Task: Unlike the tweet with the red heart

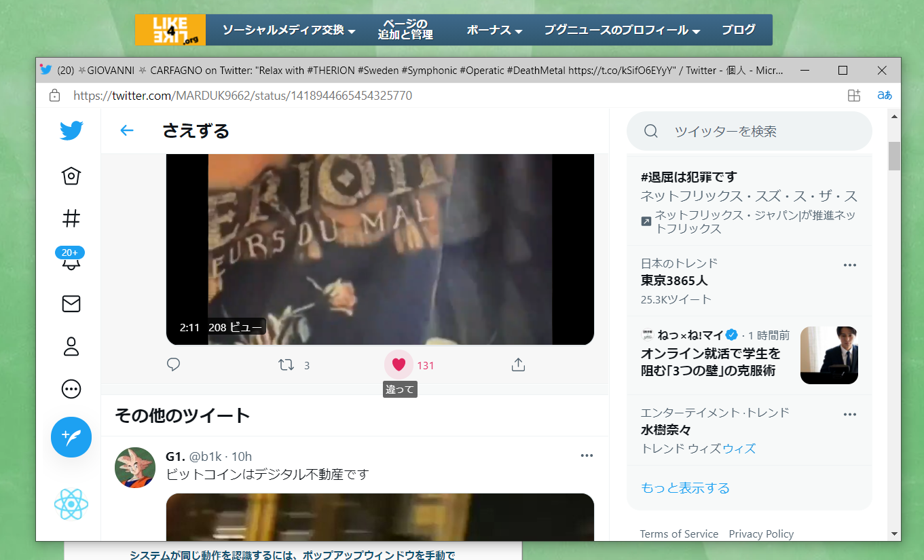Action: pos(399,365)
